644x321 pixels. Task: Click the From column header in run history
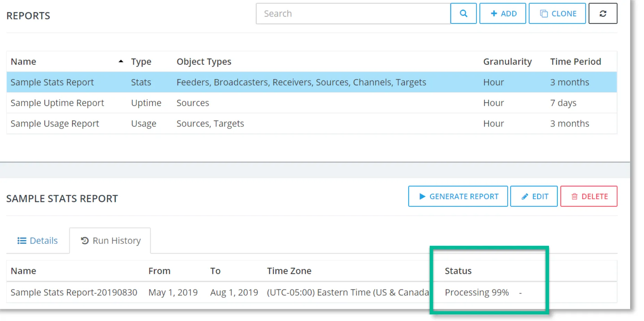159,271
